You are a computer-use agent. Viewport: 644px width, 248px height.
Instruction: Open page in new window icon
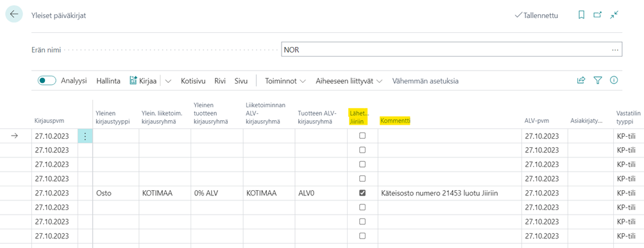(x=598, y=15)
